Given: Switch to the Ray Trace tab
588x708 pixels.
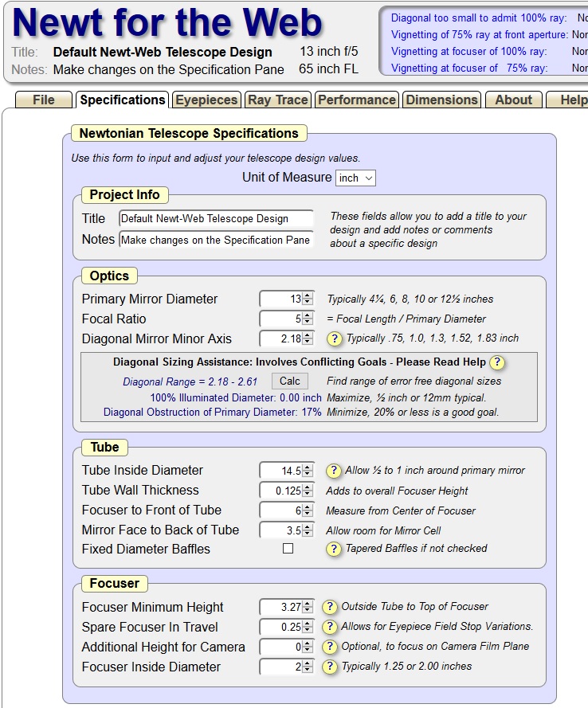Looking at the screenshot, I should [x=278, y=100].
